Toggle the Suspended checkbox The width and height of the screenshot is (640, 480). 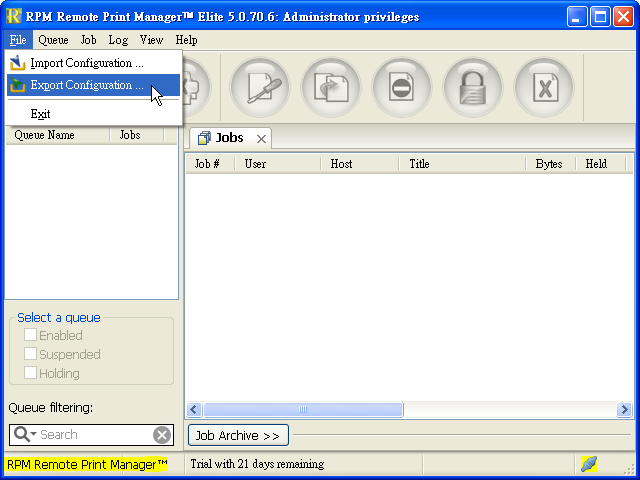tap(30, 353)
